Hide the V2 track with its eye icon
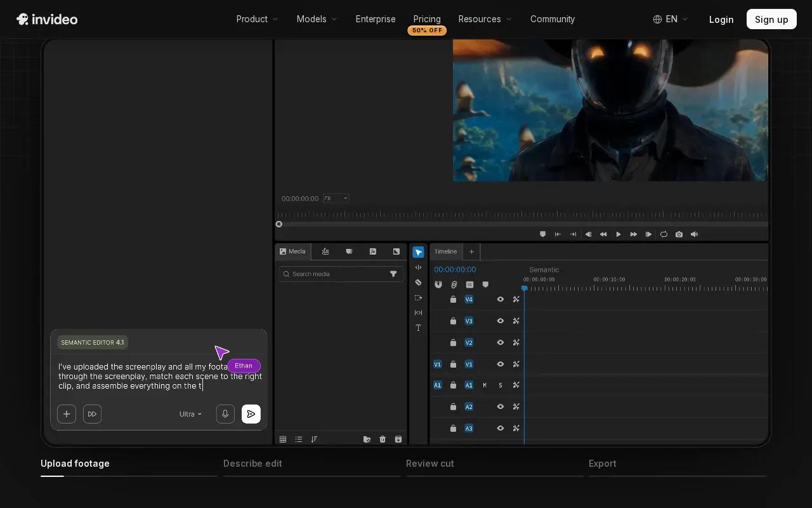Image resolution: width=812 pixels, height=508 pixels. [501, 342]
